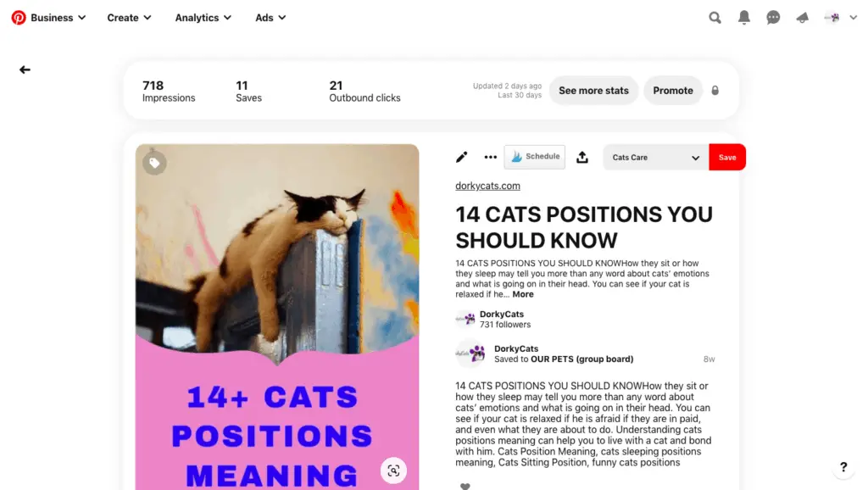Open the megaphone updates icon

(802, 18)
